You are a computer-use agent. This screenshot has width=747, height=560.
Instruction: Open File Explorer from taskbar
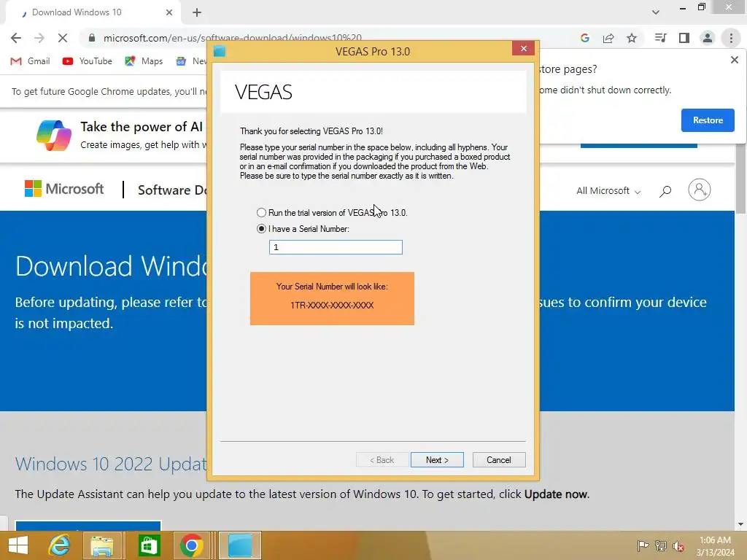[102, 546]
